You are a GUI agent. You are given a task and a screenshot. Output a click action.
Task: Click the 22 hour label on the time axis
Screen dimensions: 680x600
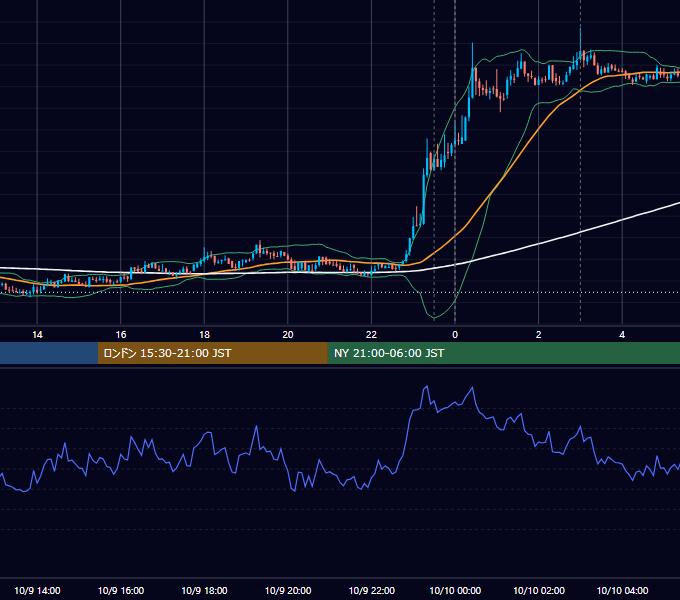coord(371,335)
